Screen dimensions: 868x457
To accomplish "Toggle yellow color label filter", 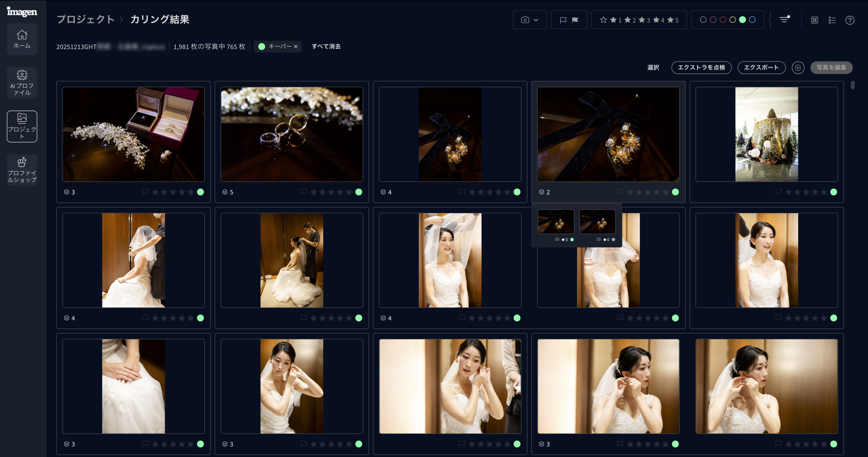I will tap(732, 20).
